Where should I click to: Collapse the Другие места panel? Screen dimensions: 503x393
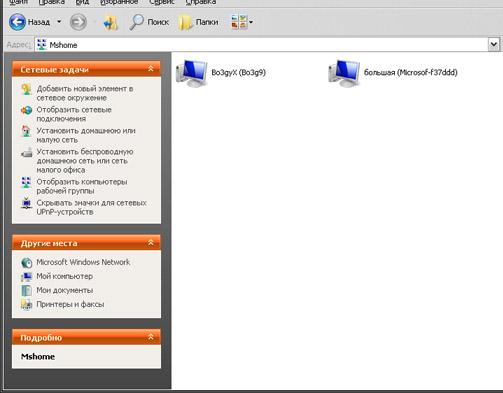151,243
